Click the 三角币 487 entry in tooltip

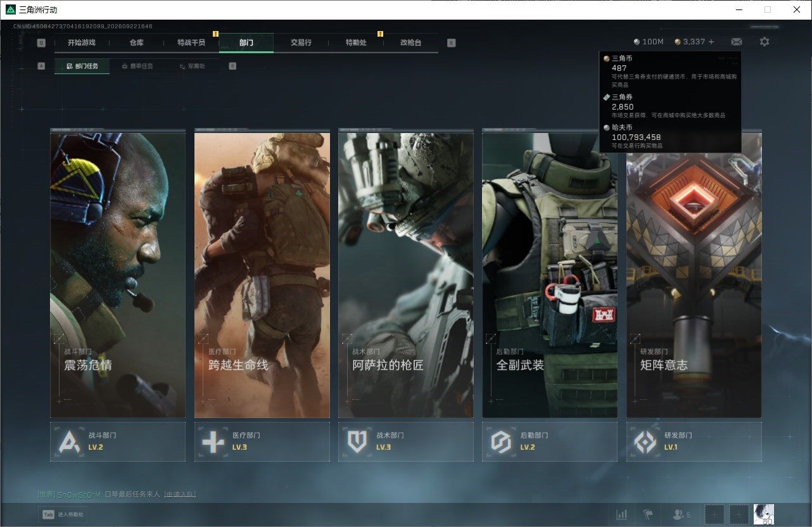(669, 71)
